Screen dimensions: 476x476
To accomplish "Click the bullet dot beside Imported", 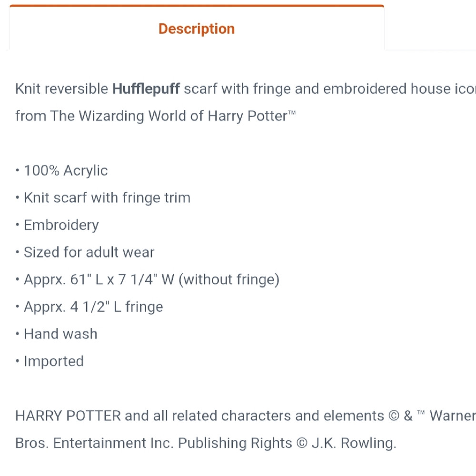I will pos(18,361).
